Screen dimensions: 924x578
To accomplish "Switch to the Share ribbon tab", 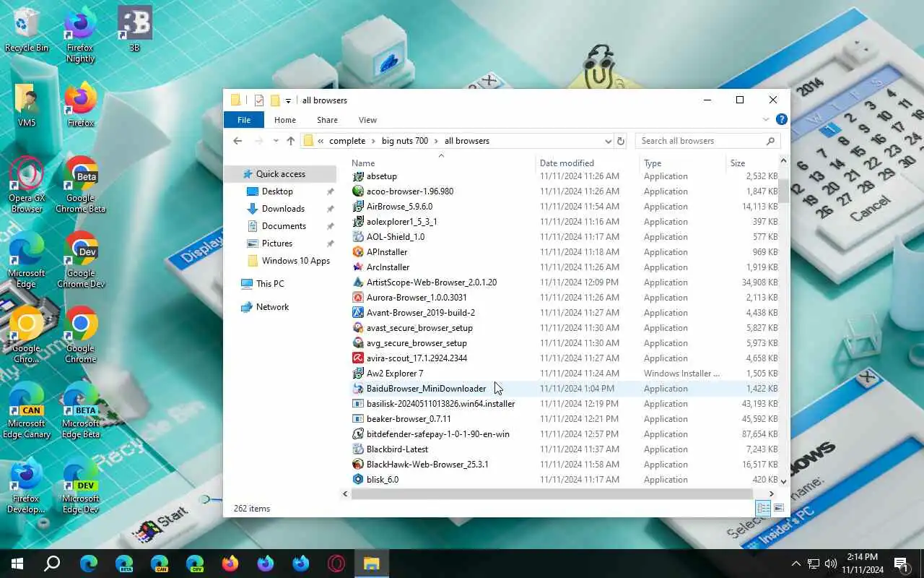I will click(x=327, y=120).
